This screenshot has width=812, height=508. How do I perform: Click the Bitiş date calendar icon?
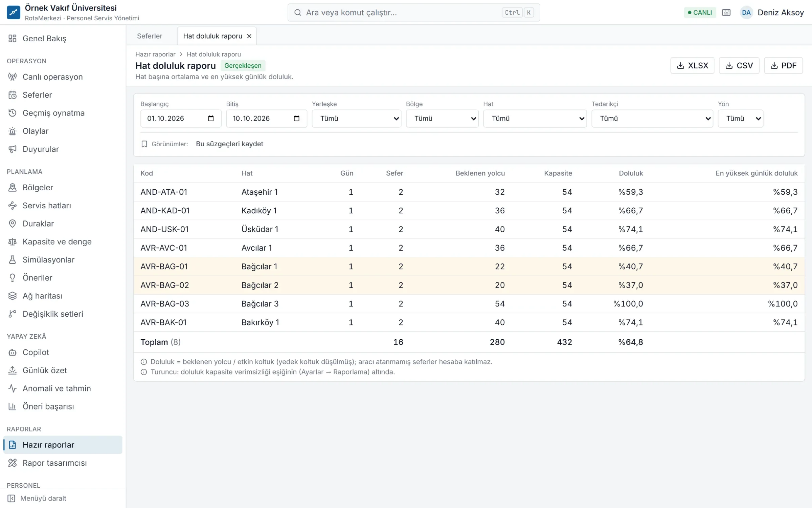tap(297, 118)
